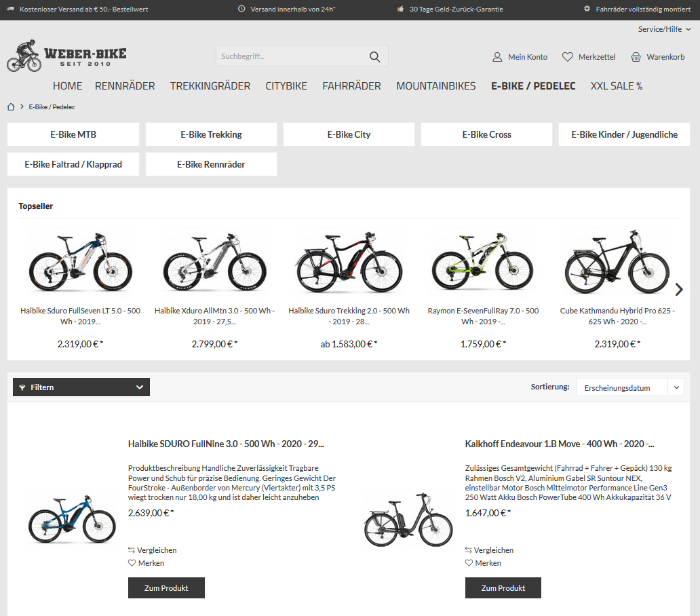Click blue Haibike SDURO FullNine product image
Viewport: 700px width, 616px height.
point(72,519)
